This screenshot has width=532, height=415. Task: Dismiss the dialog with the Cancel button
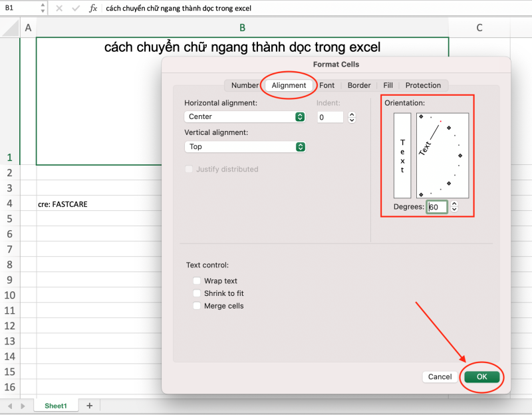pyautogui.click(x=440, y=376)
